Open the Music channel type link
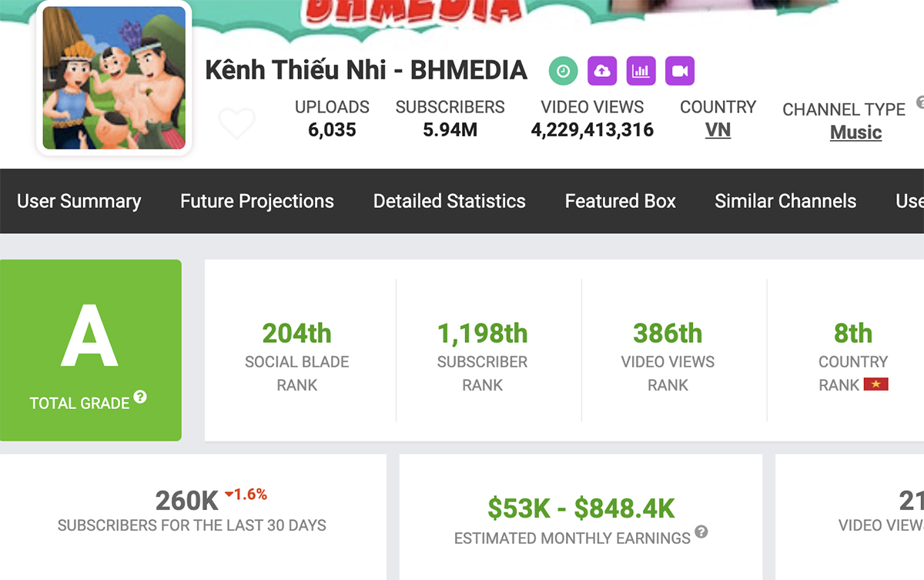Viewport: 924px width, 580px height. (855, 132)
